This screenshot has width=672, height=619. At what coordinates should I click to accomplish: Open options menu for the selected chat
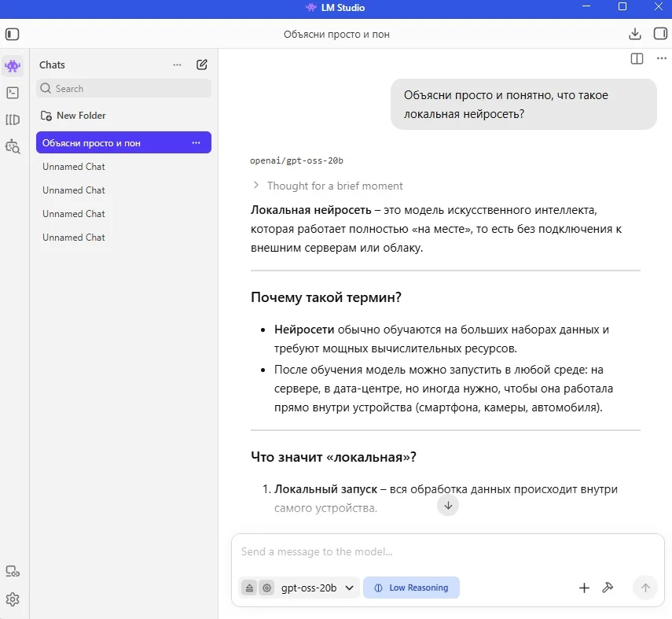(x=196, y=143)
